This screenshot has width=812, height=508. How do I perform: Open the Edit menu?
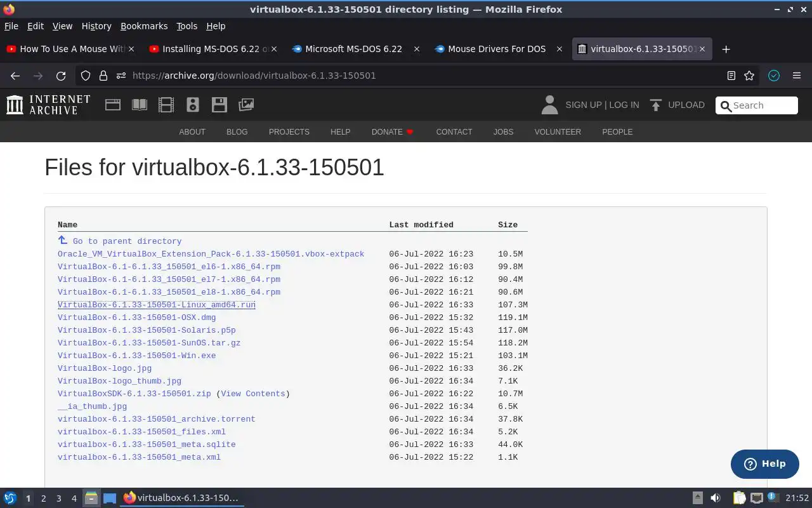coord(36,26)
